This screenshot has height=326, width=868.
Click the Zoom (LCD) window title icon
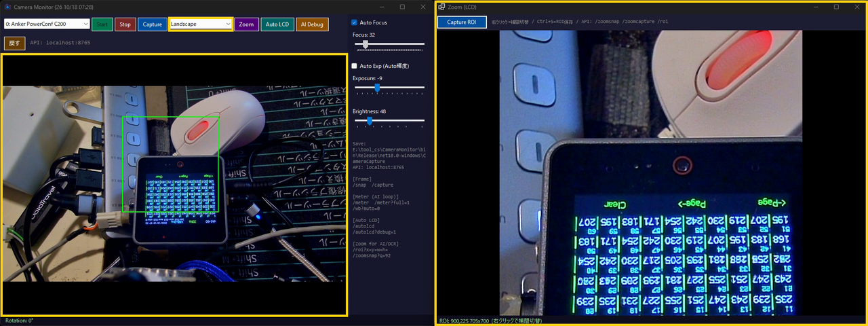441,6
